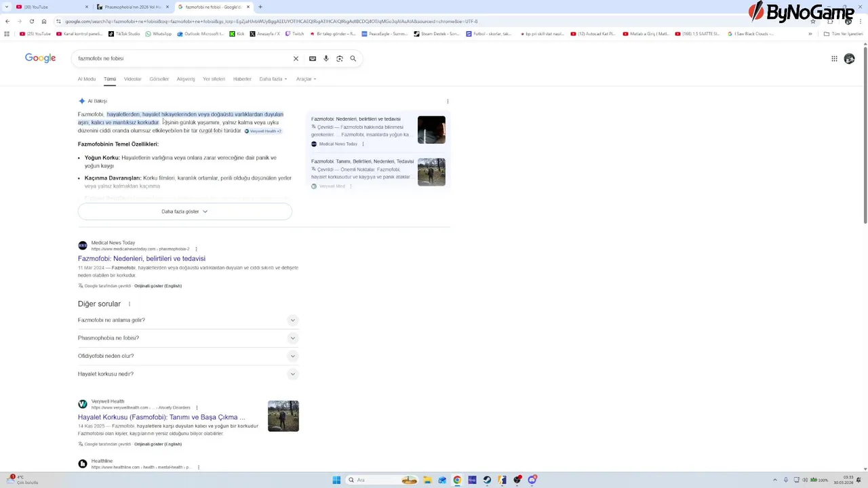Open 'Hayalet Korkusu (Fasmofobi)' Verywell result

pyautogui.click(x=161, y=418)
